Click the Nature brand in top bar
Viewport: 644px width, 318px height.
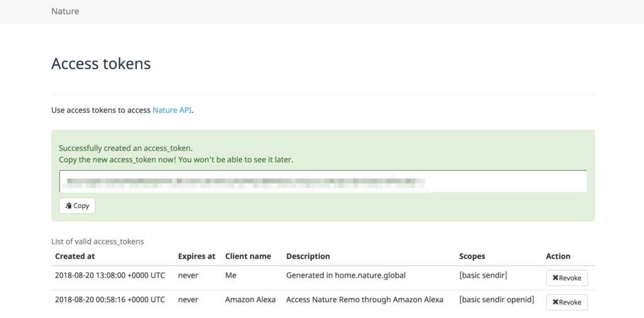coord(65,11)
